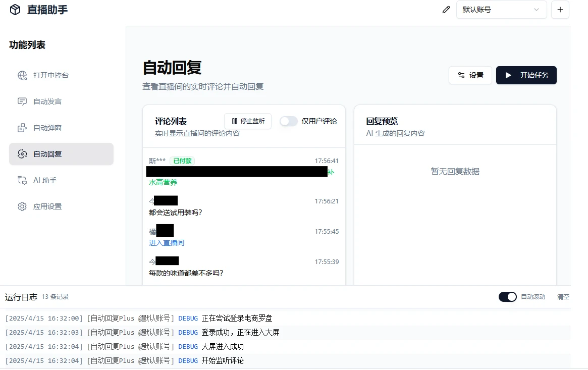
Task: Click the sliders icon in 设置 button
Action: click(461, 75)
